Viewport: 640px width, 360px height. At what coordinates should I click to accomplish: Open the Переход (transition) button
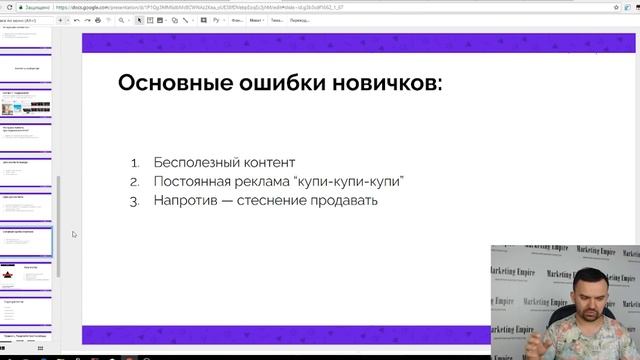coord(300,20)
